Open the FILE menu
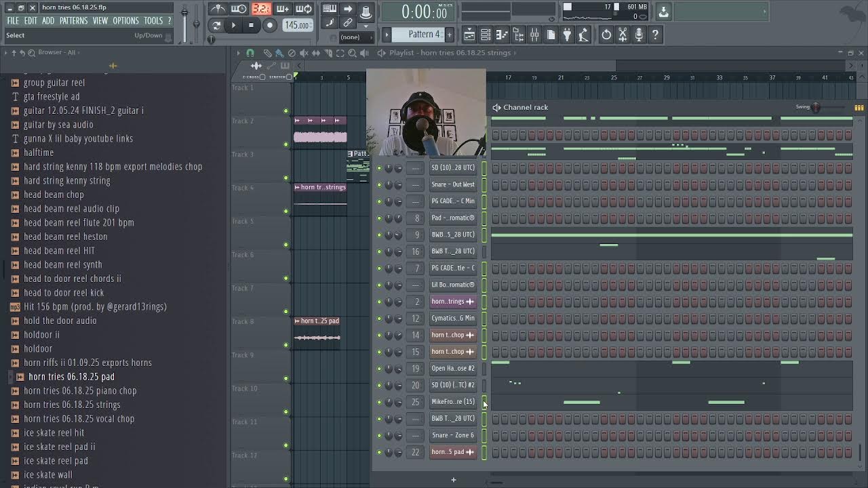Screen dimensions: 868x488 13,21
